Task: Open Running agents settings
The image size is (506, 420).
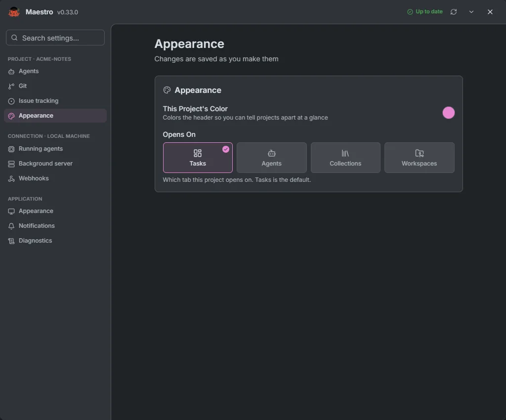Action: pos(55,149)
